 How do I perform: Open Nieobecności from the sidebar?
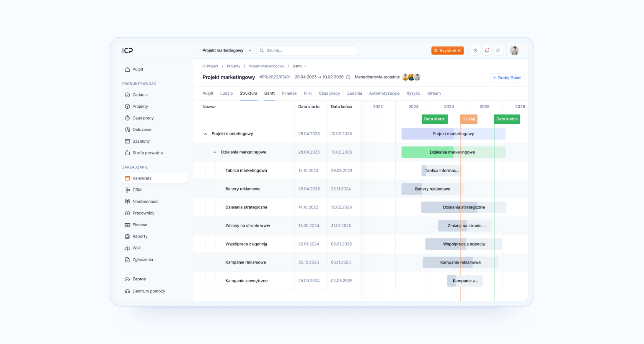(145, 201)
